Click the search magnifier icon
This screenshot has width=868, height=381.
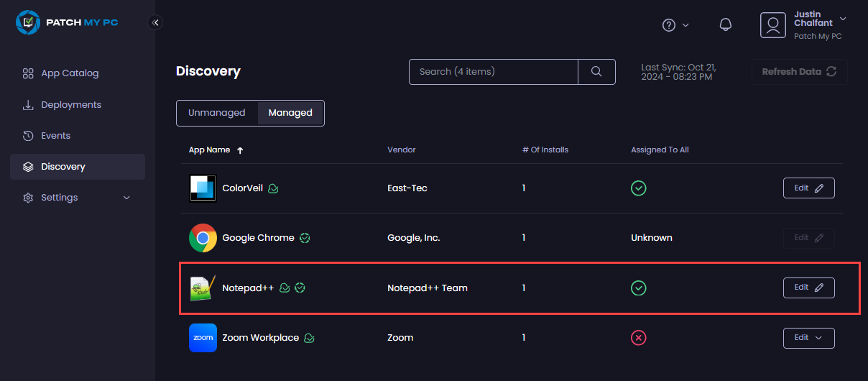596,72
